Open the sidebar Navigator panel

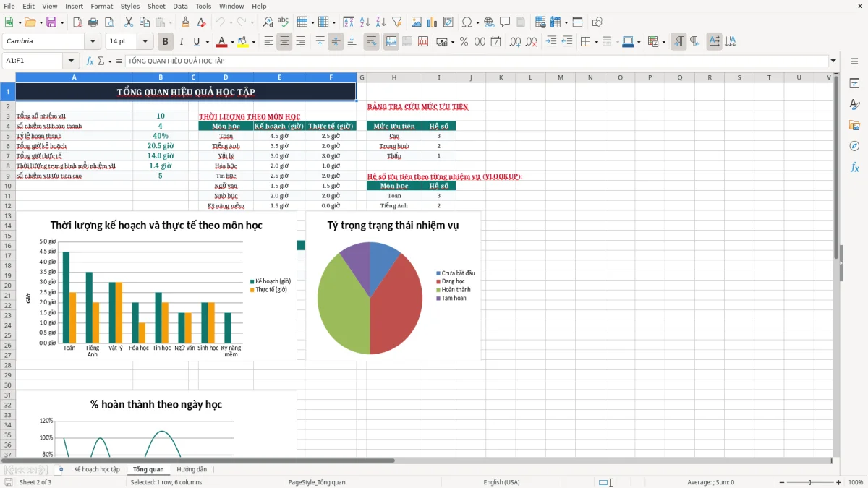pos(854,146)
